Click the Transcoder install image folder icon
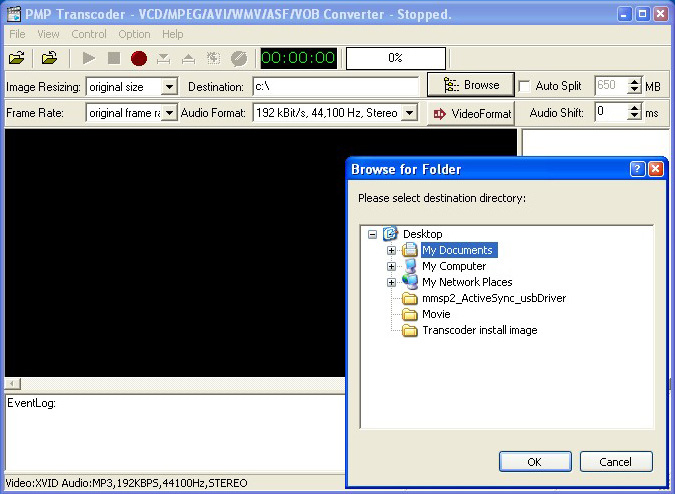Screen dimensions: 675x494 click(x=409, y=330)
